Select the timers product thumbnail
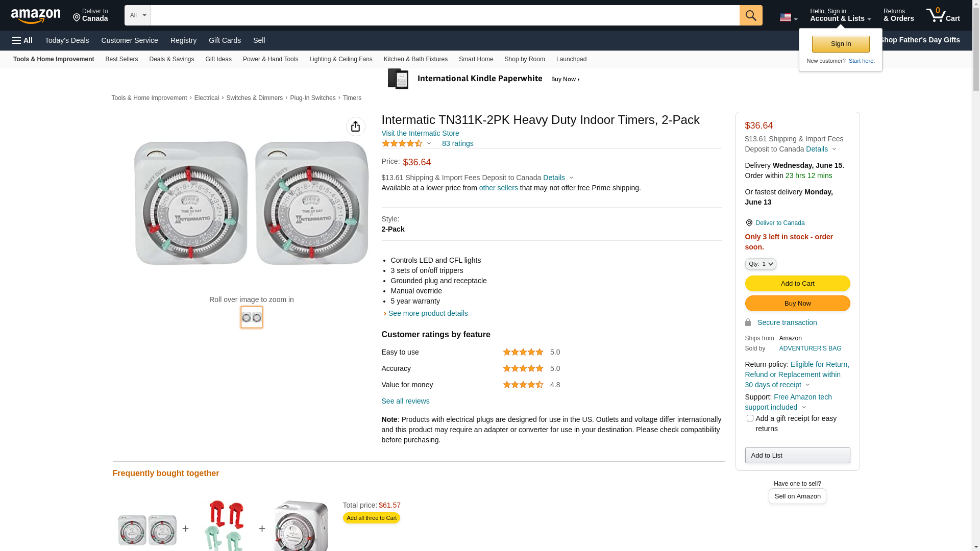980x551 pixels. tap(251, 317)
